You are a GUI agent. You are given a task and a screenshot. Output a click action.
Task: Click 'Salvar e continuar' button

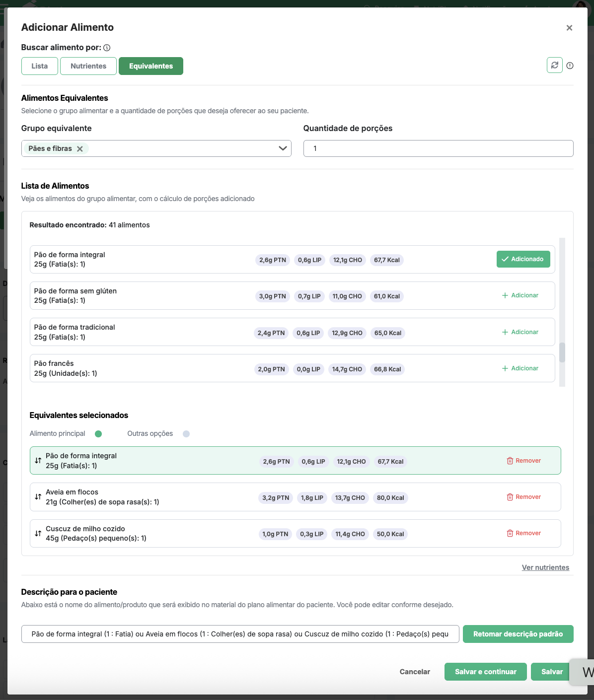point(485,672)
